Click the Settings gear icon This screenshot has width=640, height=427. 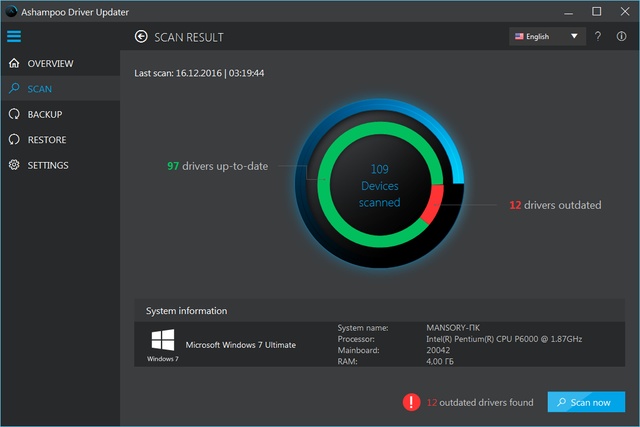click(x=14, y=165)
